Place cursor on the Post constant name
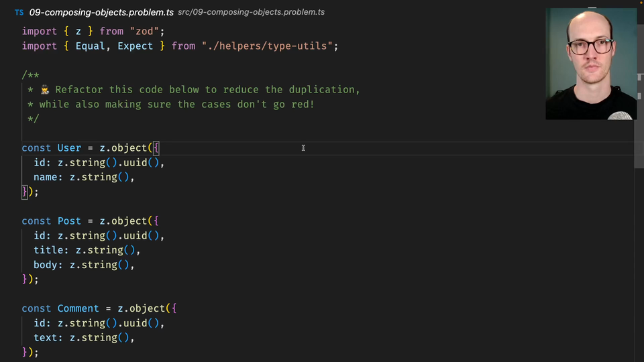Image resolution: width=644 pixels, height=362 pixels. pyautogui.click(x=69, y=221)
